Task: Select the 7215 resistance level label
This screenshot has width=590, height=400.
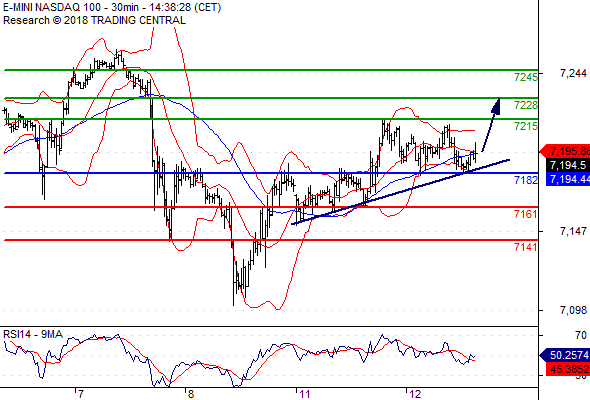Action: pyautogui.click(x=526, y=126)
